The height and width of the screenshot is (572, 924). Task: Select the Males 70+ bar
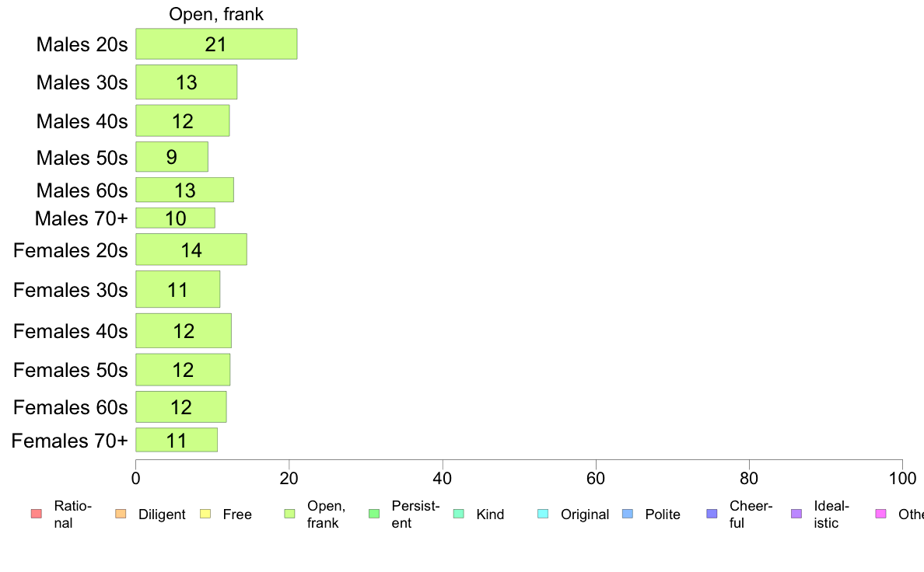(175, 218)
